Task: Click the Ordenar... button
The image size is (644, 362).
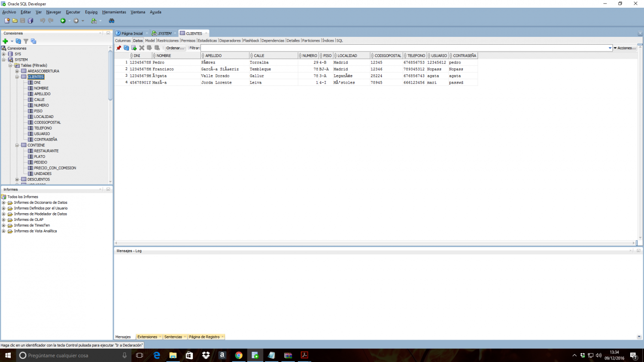Action: point(175,48)
